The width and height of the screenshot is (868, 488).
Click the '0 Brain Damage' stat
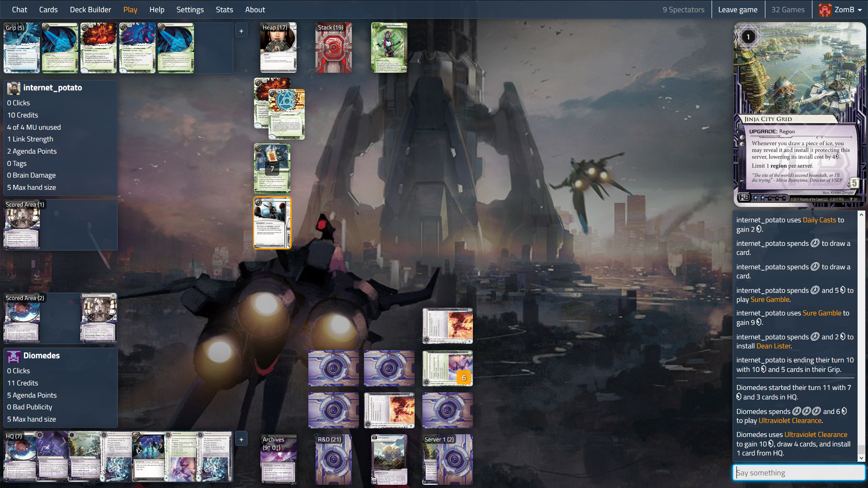pos(31,175)
